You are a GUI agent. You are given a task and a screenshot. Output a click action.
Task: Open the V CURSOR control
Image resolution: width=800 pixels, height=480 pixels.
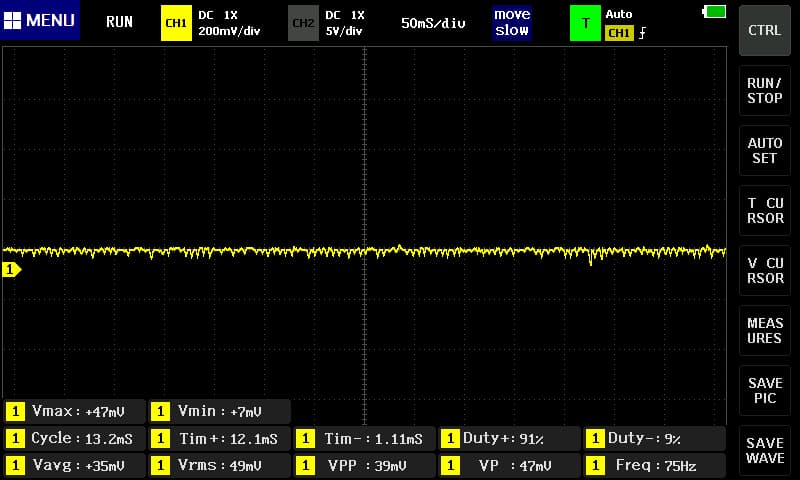pyautogui.click(x=764, y=271)
